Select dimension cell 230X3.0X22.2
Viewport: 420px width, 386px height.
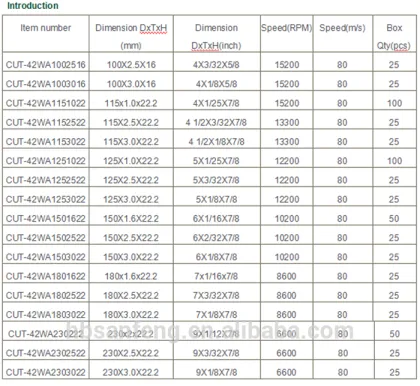coord(131,372)
